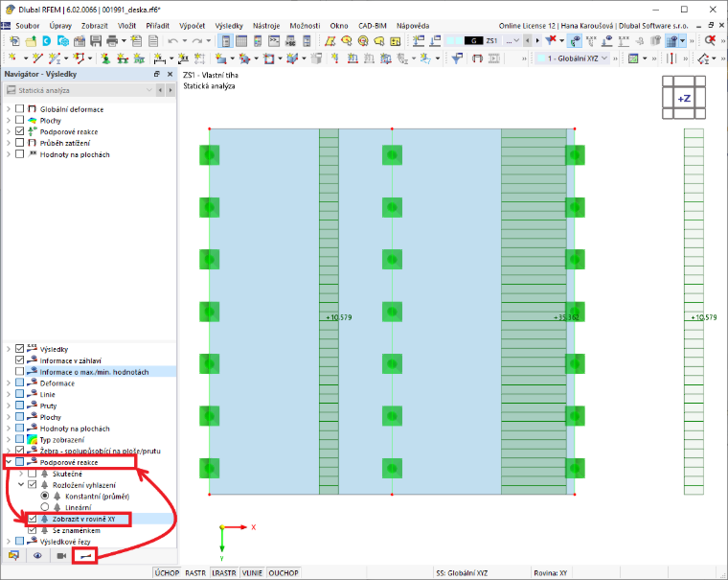Toggle results display on surface mesh icon
This screenshot has height=580, width=728.
pyautogui.click(x=672, y=41)
